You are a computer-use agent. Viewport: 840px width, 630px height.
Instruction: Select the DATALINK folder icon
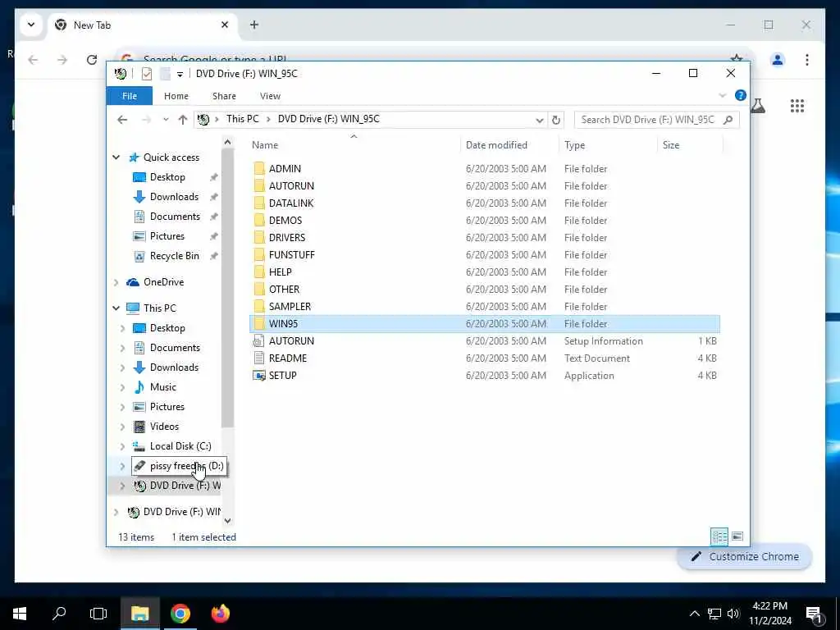click(259, 203)
